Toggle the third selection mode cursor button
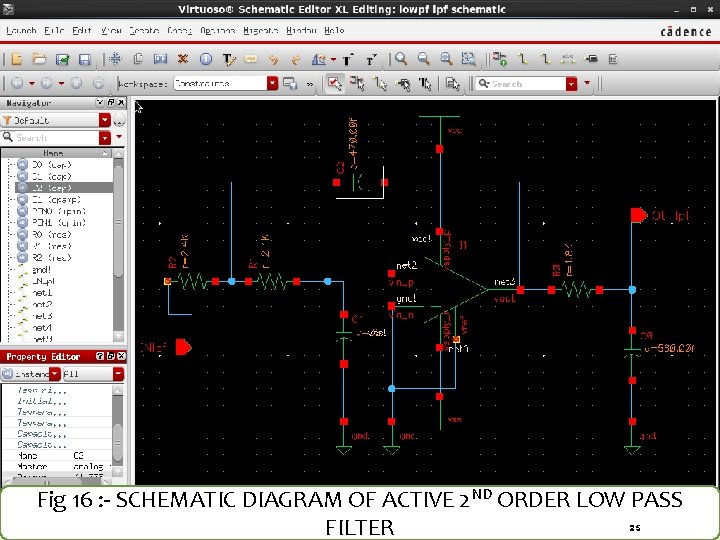Image resolution: width=720 pixels, height=540 pixels. tap(380, 84)
